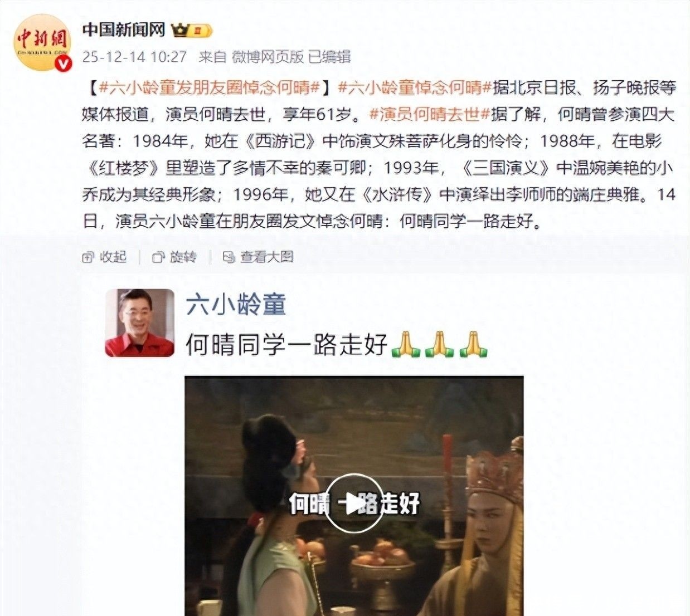Click the video frame thumbnail

(x=354, y=496)
